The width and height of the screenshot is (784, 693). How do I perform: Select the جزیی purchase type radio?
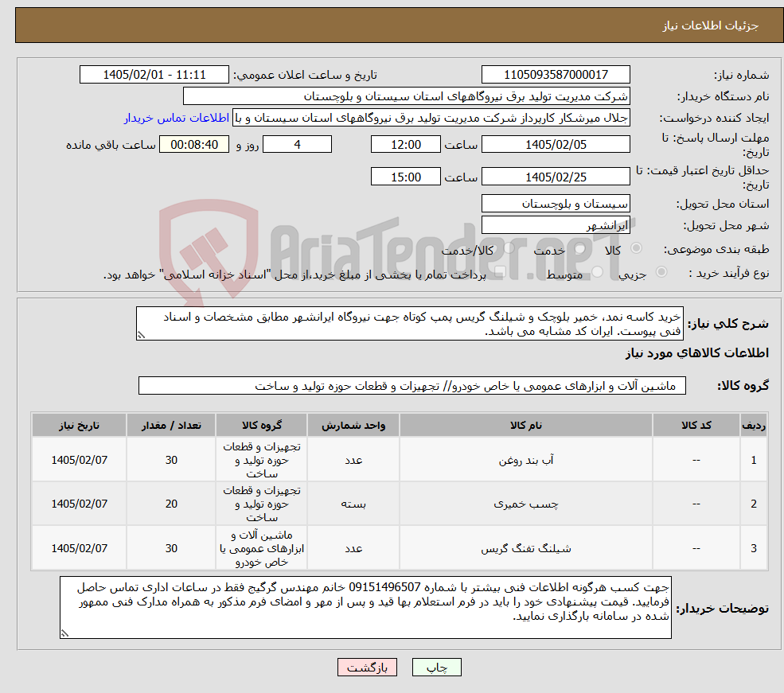tap(661, 272)
